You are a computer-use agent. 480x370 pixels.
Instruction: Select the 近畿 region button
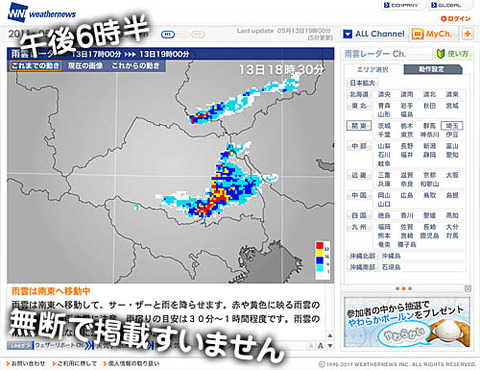click(359, 175)
